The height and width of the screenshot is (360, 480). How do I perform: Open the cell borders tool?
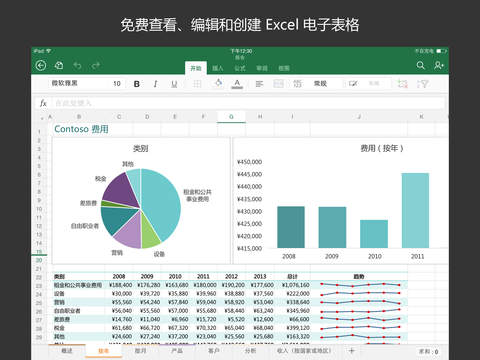(197, 84)
